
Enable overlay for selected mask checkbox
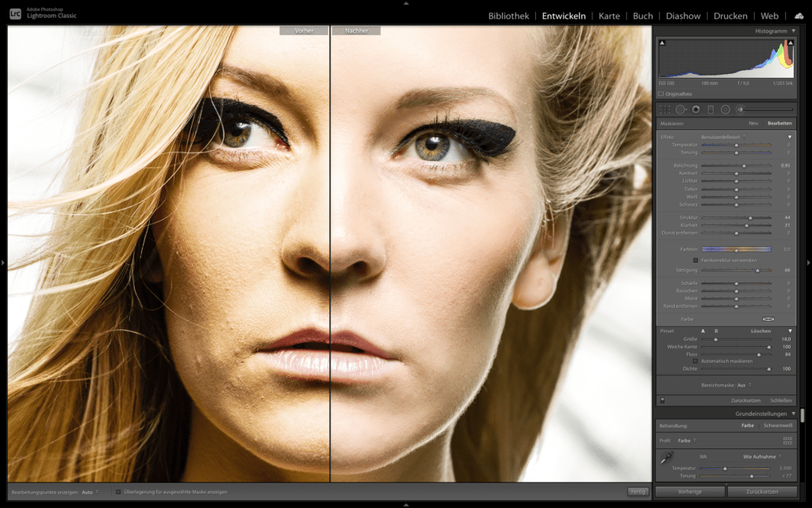tap(118, 492)
